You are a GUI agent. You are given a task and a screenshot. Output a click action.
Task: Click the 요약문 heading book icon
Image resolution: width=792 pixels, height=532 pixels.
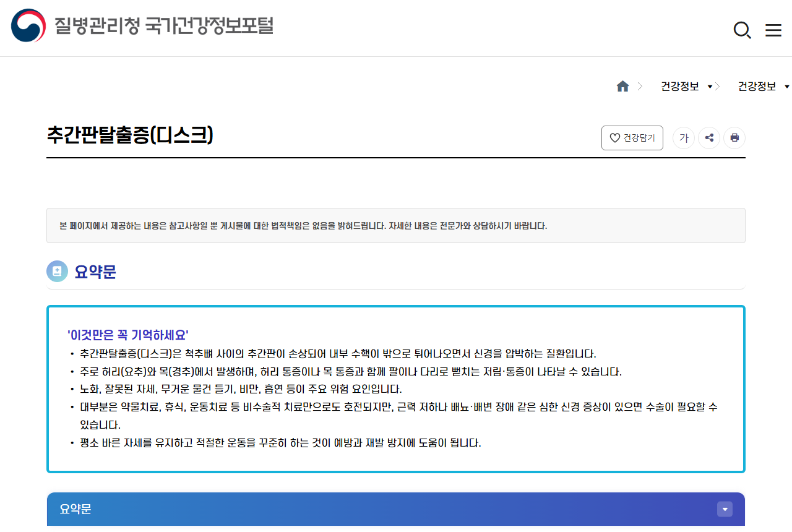[58, 272]
